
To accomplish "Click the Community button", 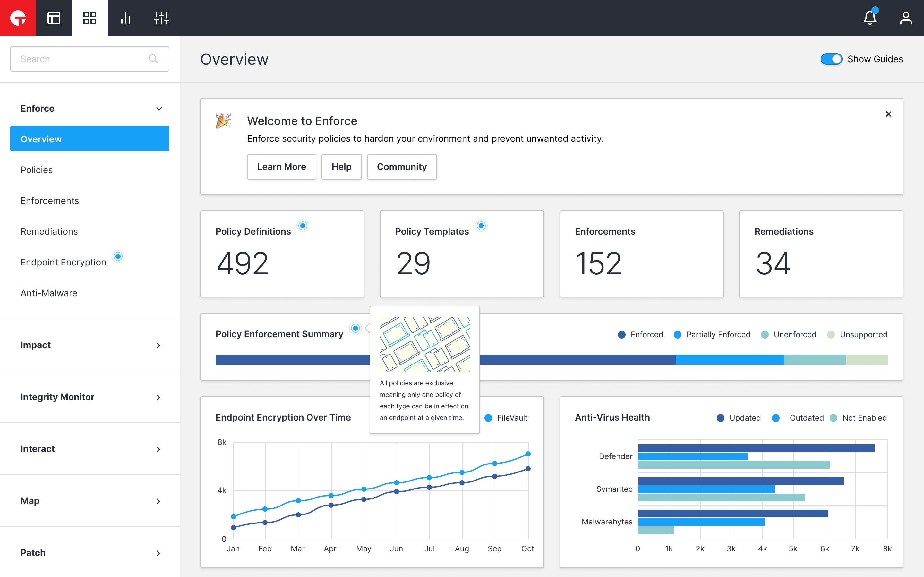I will click(402, 167).
